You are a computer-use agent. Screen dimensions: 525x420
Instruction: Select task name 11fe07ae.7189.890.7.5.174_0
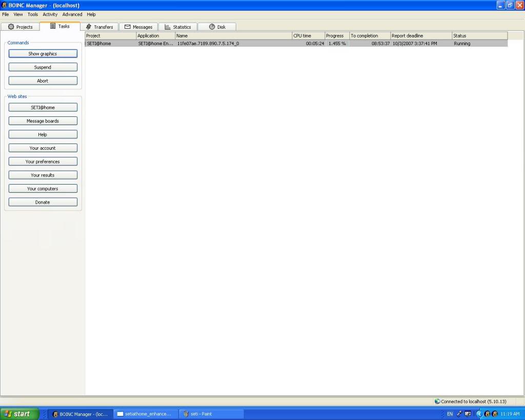(208, 44)
